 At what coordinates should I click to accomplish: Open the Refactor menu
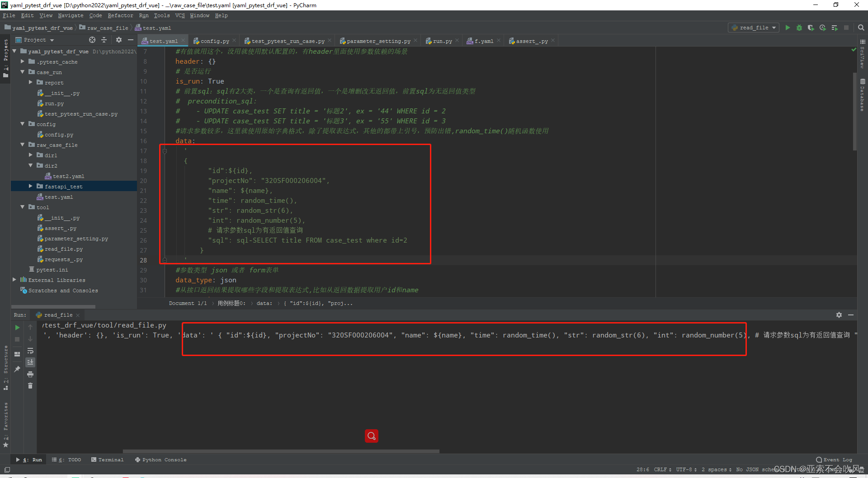pos(120,15)
